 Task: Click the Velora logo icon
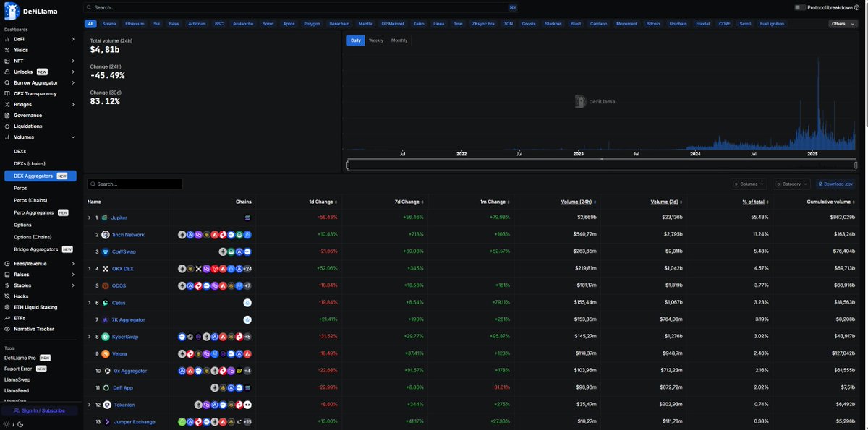coord(105,353)
